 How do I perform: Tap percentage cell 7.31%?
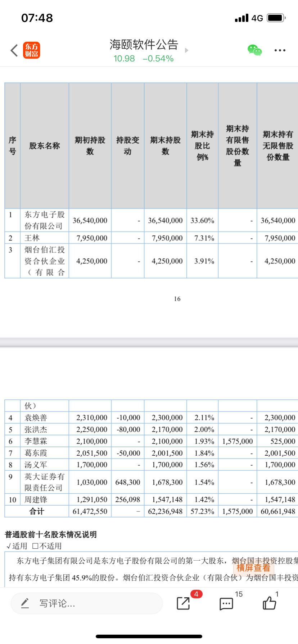tap(204, 238)
